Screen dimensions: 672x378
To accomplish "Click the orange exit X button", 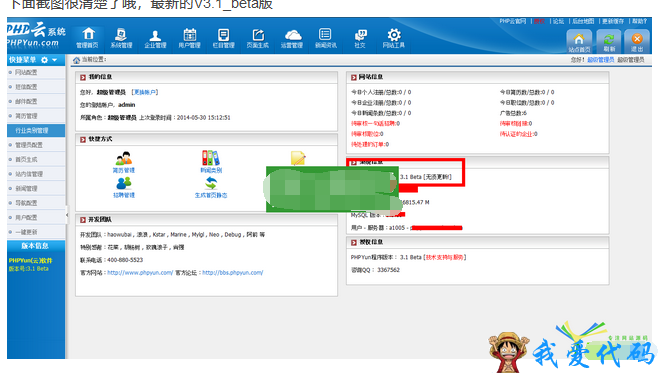I will (637, 41).
